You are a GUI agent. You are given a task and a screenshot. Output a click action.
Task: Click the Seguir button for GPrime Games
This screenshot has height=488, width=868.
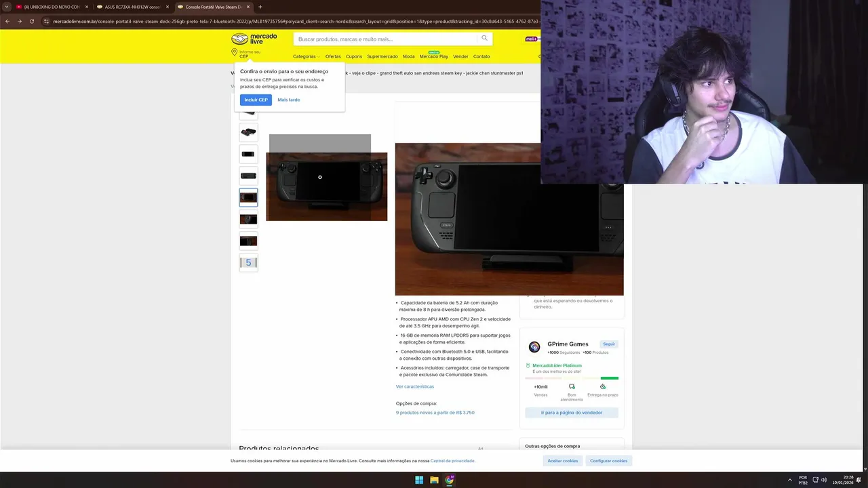click(x=609, y=344)
